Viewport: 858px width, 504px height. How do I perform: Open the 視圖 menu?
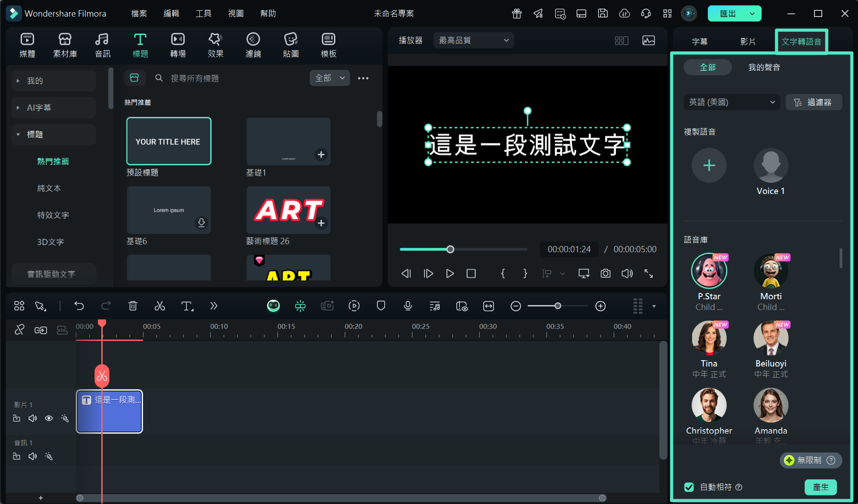click(x=236, y=13)
